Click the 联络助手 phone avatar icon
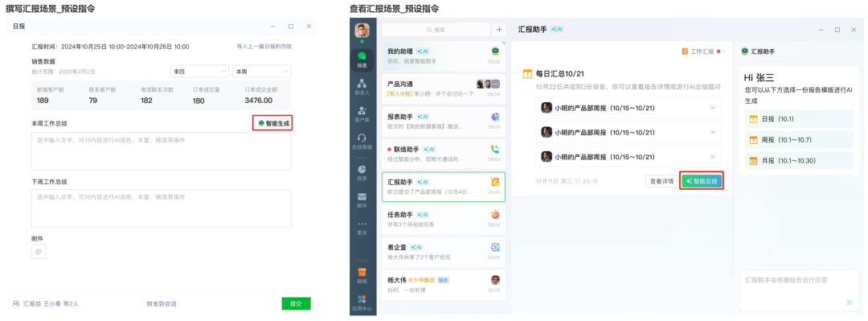The width and height of the screenshot is (868, 321). [495, 149]
